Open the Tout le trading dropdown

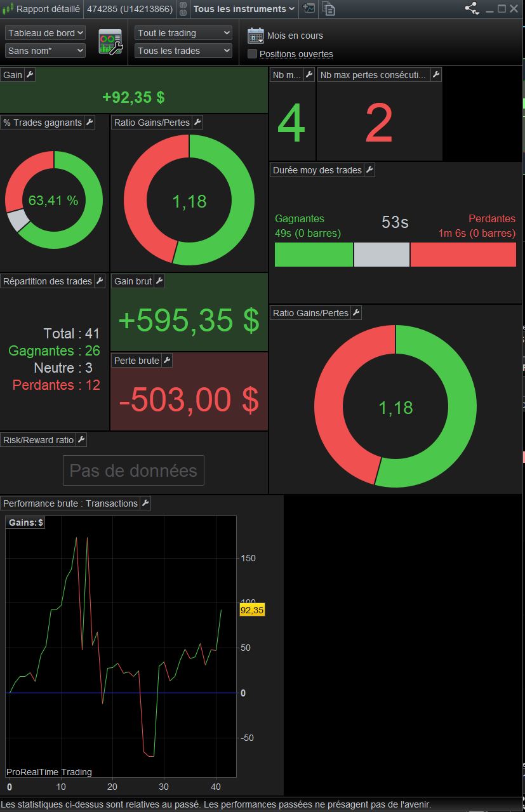tap(183, 33)
